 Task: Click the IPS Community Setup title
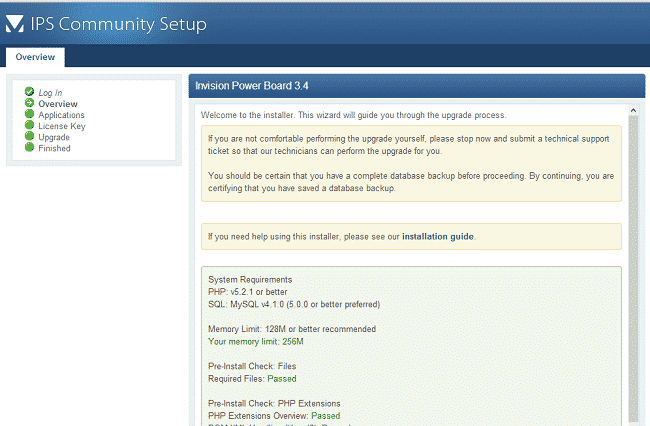point(119,24)
